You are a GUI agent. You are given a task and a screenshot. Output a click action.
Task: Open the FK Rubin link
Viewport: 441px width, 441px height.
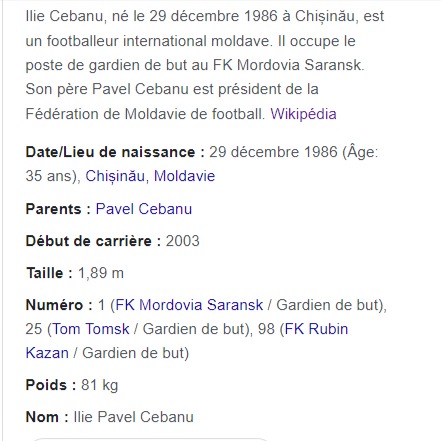tap(316, 329)
